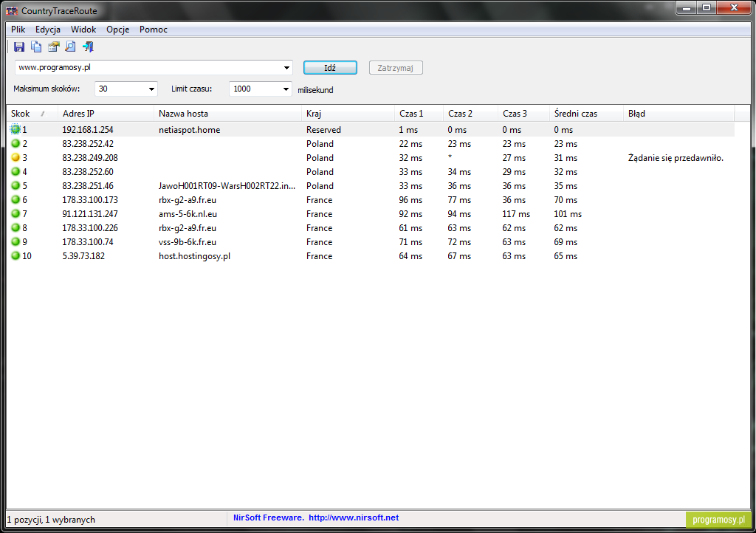The height and width of the screenshot is (533, 756).
Task: Sort by the Czas 3 column header
Action: 523,114
